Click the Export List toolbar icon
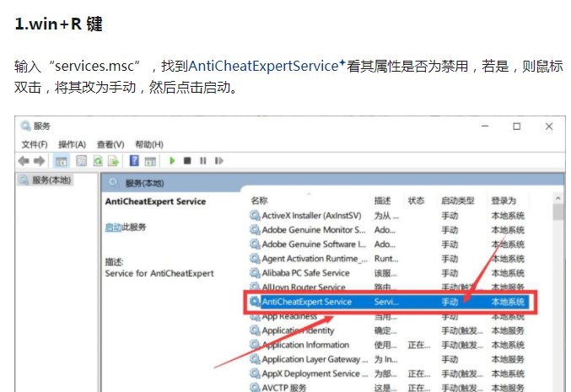Image resolution: width=571 pixels, height=392 pixels. pos(113,161)
